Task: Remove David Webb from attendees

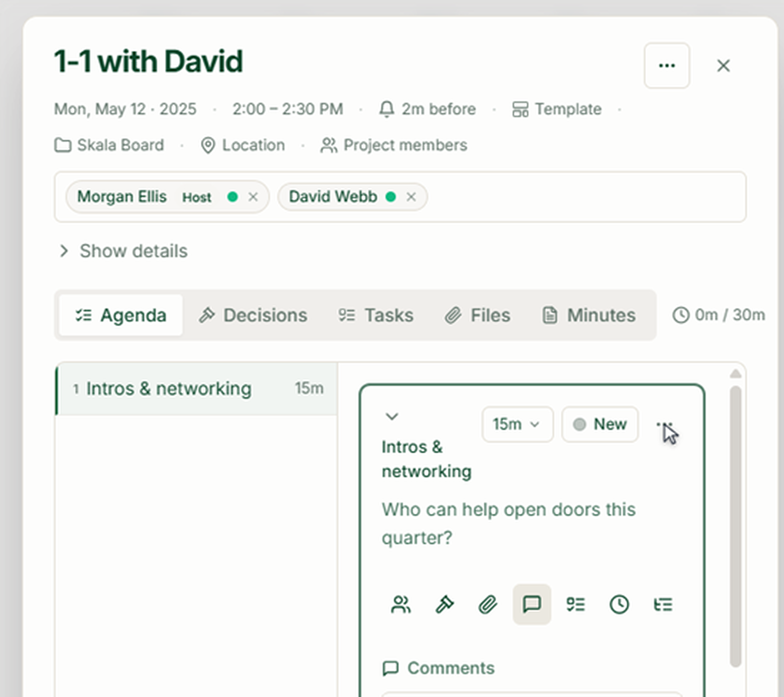Action: 411,197
